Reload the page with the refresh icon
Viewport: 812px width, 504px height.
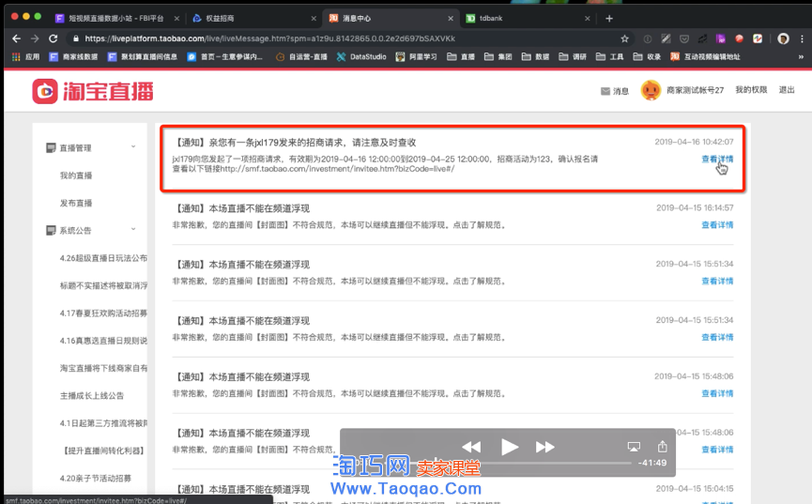[x=53, y=38]
